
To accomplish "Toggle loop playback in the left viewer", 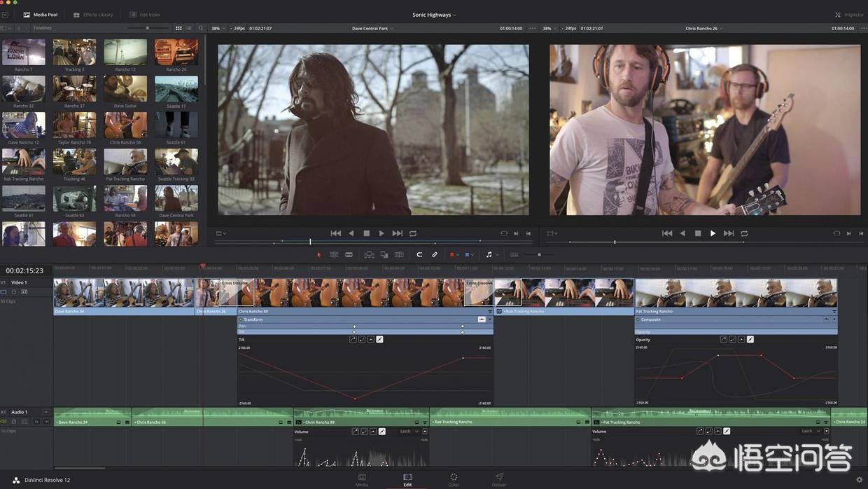I will (413, 233).
